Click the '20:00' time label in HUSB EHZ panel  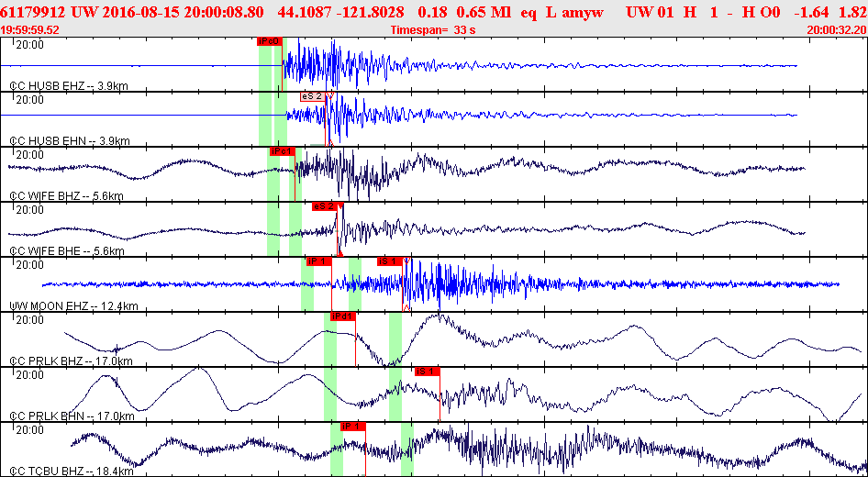point(30,45)
